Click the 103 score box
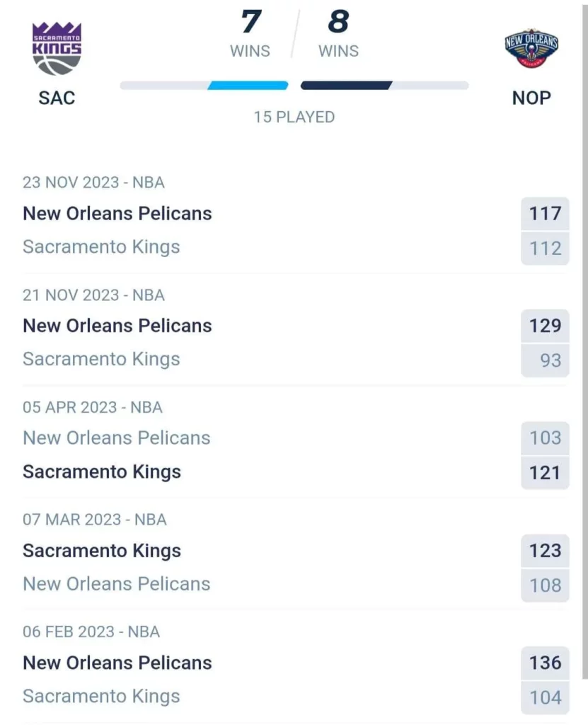The height and width of the screenshot is (725, 588). coord(545,438)
